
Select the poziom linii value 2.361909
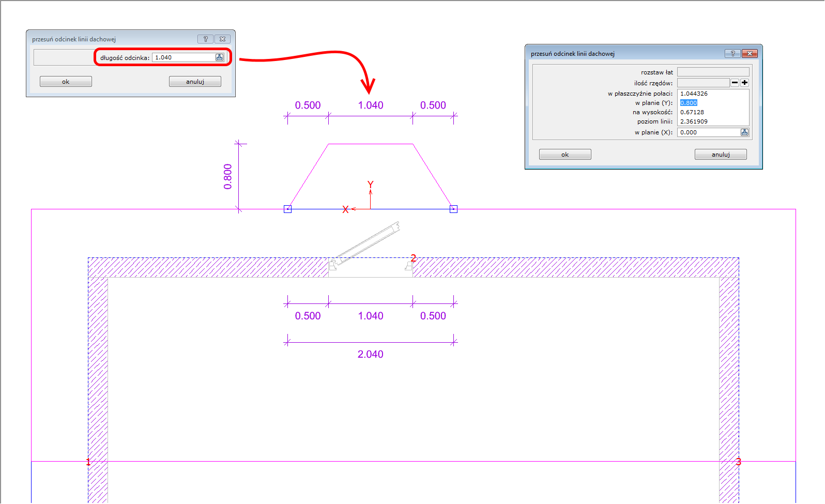click(x=694, y=121)
